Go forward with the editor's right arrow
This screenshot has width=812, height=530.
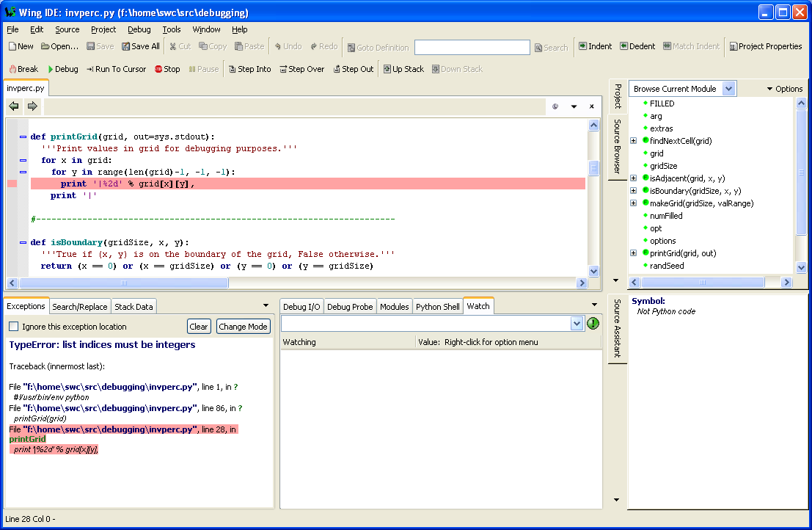coord(32,106)
